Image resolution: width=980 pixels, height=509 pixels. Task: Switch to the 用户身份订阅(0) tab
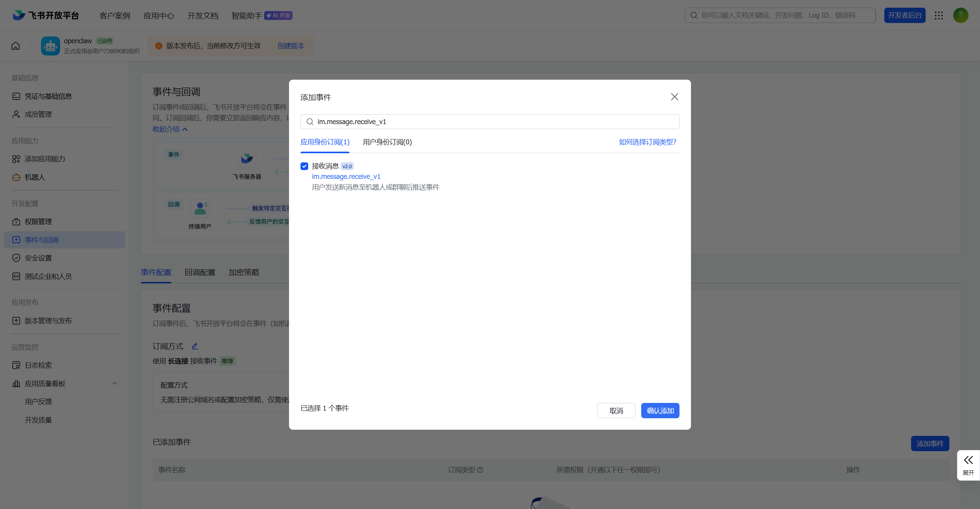pos(387,142)
